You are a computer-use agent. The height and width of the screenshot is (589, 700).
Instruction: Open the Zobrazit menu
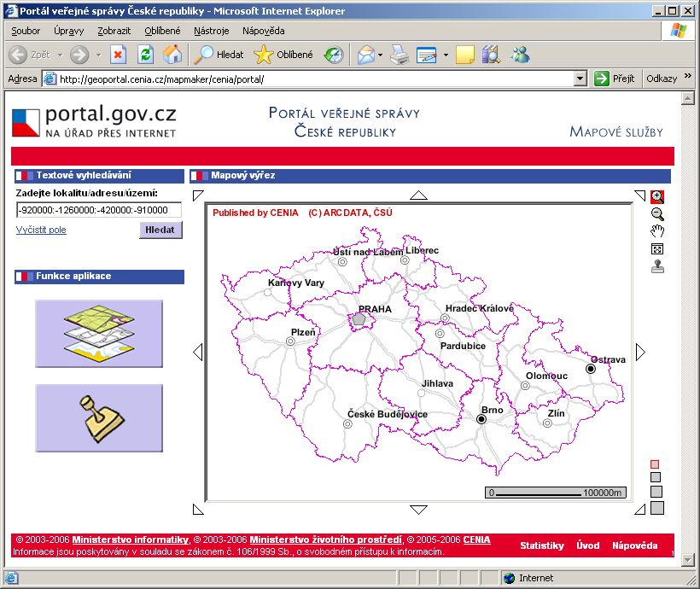(x=114, y=31)
